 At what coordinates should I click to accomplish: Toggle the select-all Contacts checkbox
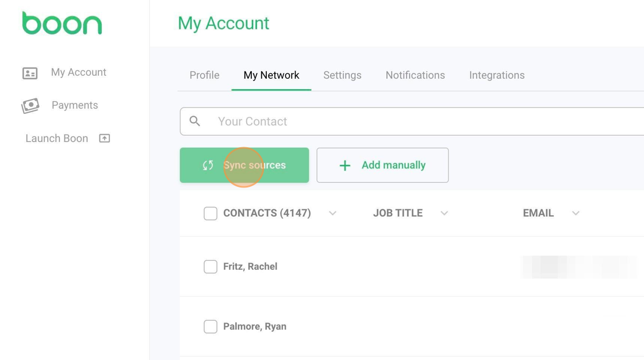pyautogui.click(x=210, y=213)
